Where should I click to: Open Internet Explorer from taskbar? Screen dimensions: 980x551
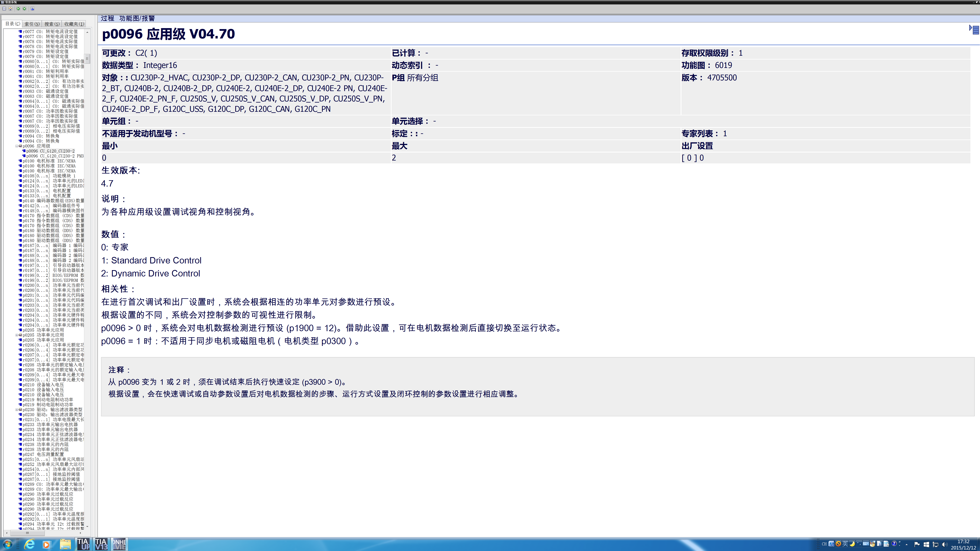pos(29,544)
